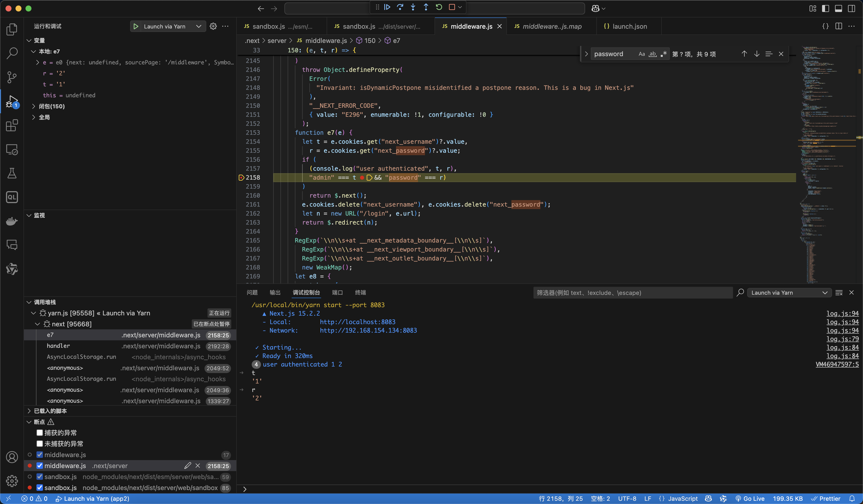
Task: Open notifications bell in status bar
Action: [x=852, y=499]
